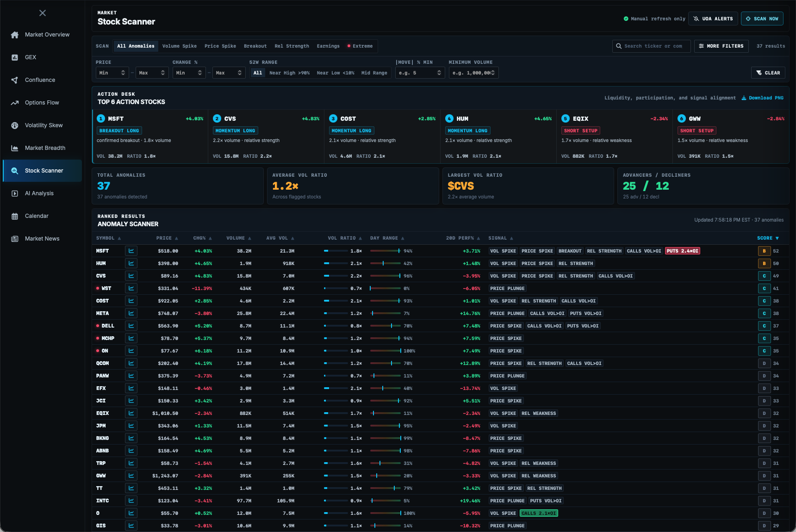Sort results by Score column
Viewport: 796px width, 532px height.
768,238
